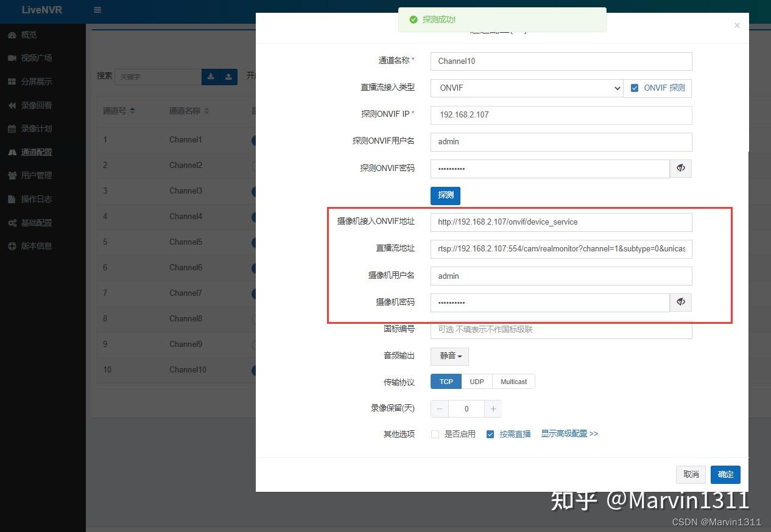Collapse sidebar with the hamburger menu
Image resolution: width=771 pixels, height=532 pixels.
pos(97,10)
